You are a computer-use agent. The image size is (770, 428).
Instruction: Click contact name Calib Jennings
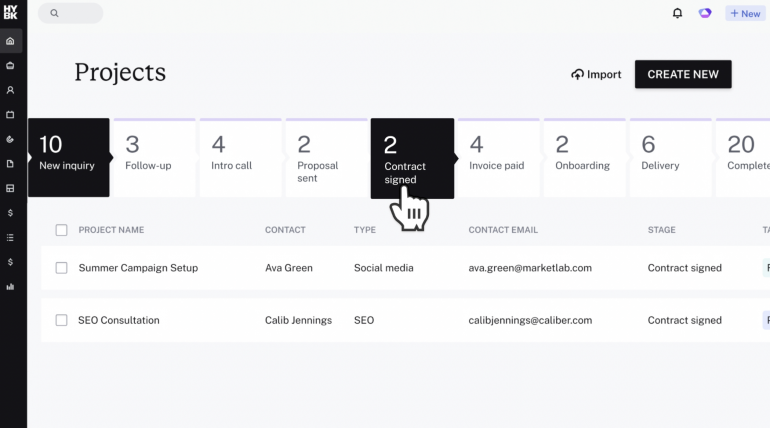click(299, 321)
